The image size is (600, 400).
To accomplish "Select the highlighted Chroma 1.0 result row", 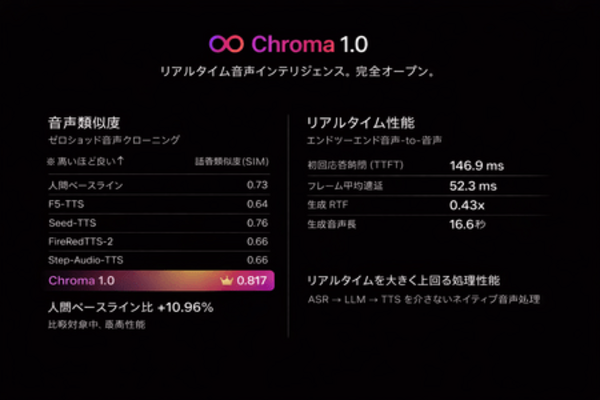I will [159, 280].
